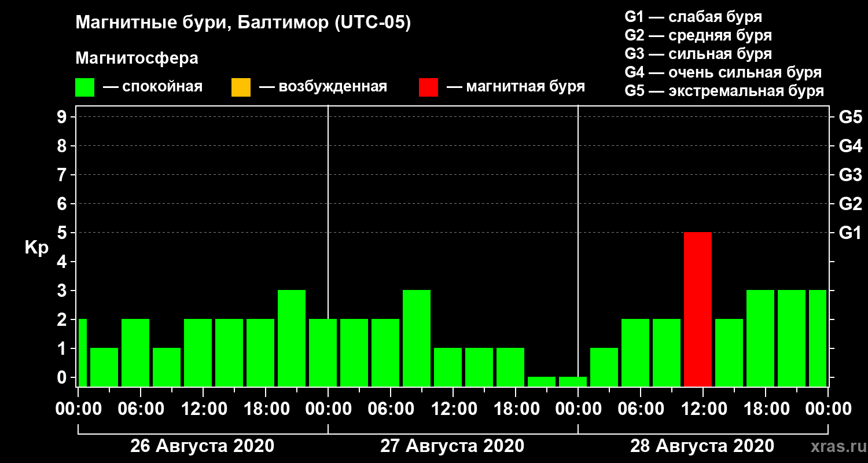The height and width of the screenshot is (463, 868).
Task: Click the 'G4 — очень сильная буря' description
Action: pyautogui.click(x=723, y=72)
